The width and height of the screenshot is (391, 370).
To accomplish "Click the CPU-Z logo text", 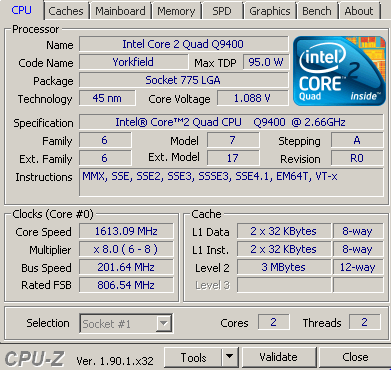I will [x=35, y=359].
